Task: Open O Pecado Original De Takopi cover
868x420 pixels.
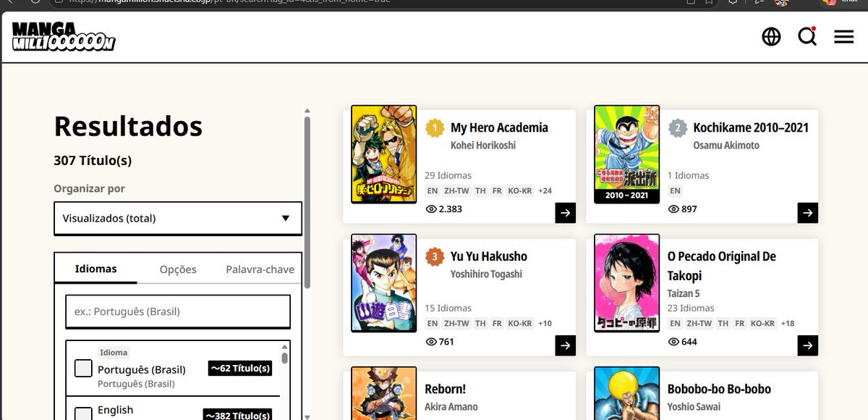Action: click(626, 283)
